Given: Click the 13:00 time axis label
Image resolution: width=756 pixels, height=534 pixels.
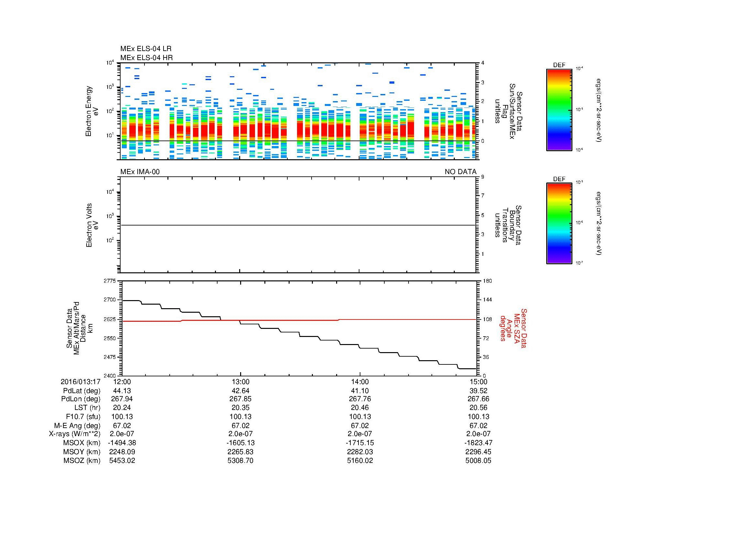Looking at the screenshot, I should tap(241, 382).
